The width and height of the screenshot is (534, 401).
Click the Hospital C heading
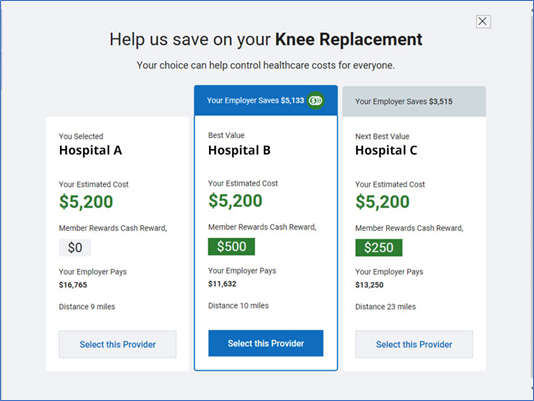(386, 150)
